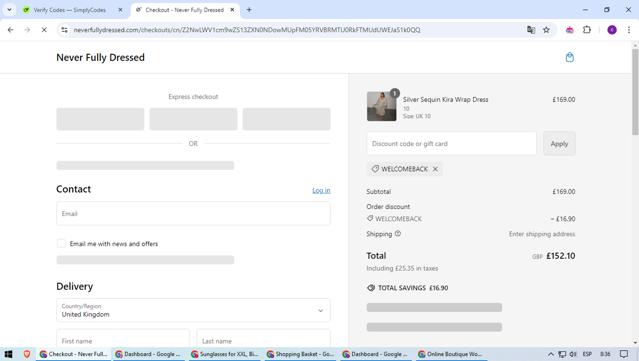Switch to Sunglasses for XXL taskbar window

[225, 354]
